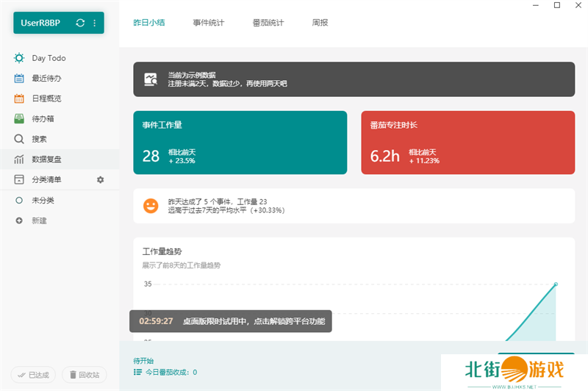
Task: Open the 已达成 completed list
Action: point(33,375)
